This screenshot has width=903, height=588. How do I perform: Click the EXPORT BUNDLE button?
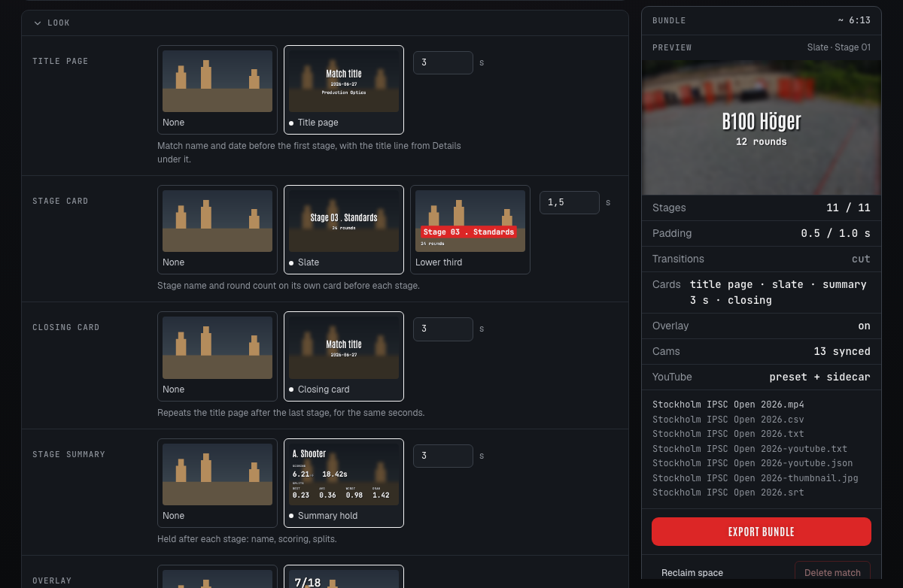click(762, 532)
